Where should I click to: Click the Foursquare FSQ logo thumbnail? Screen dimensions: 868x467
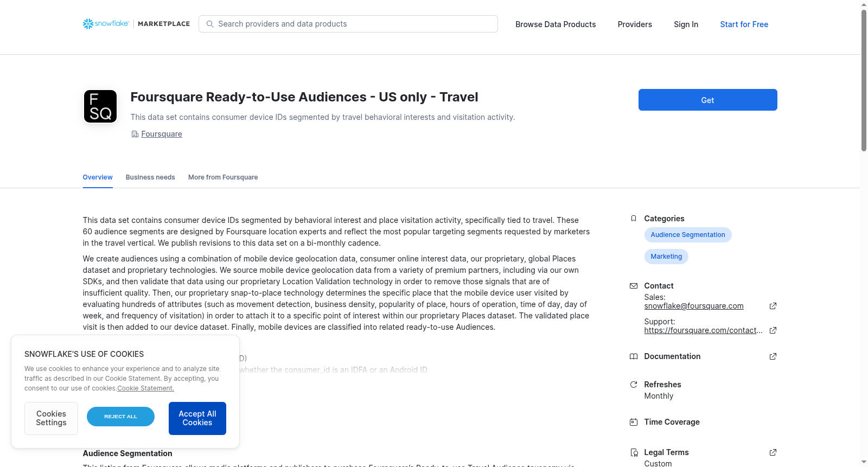(x=100, y=106)
